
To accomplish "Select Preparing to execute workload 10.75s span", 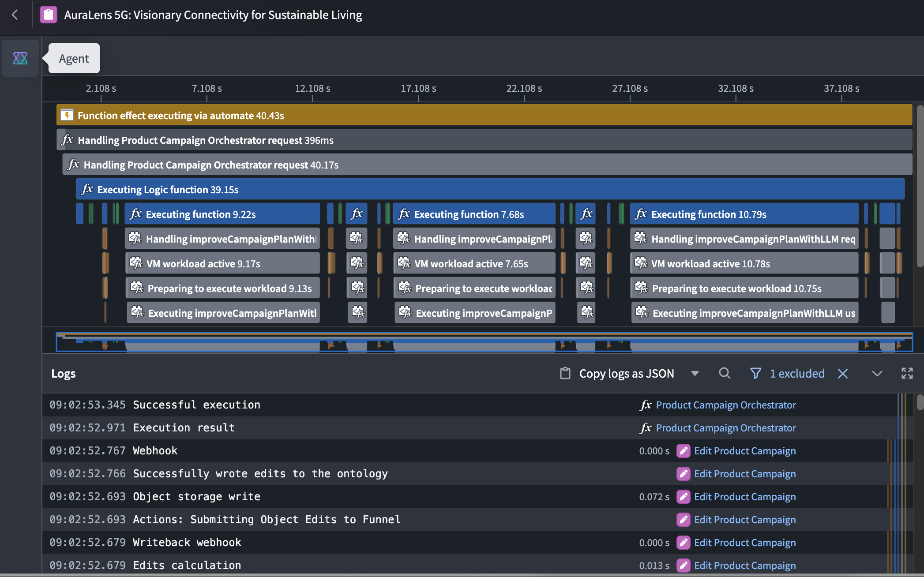I will pos(745,288).
